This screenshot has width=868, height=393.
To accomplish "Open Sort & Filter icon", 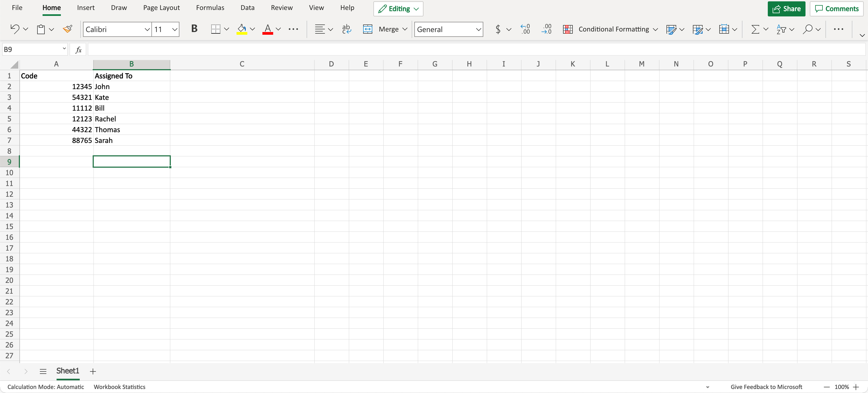I will pos(781,29).
